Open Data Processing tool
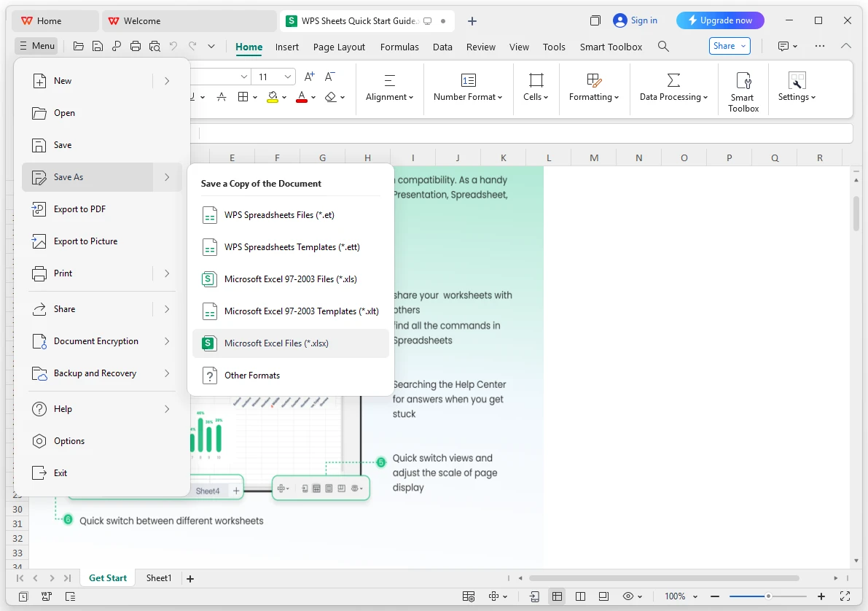 pos(673,88)
